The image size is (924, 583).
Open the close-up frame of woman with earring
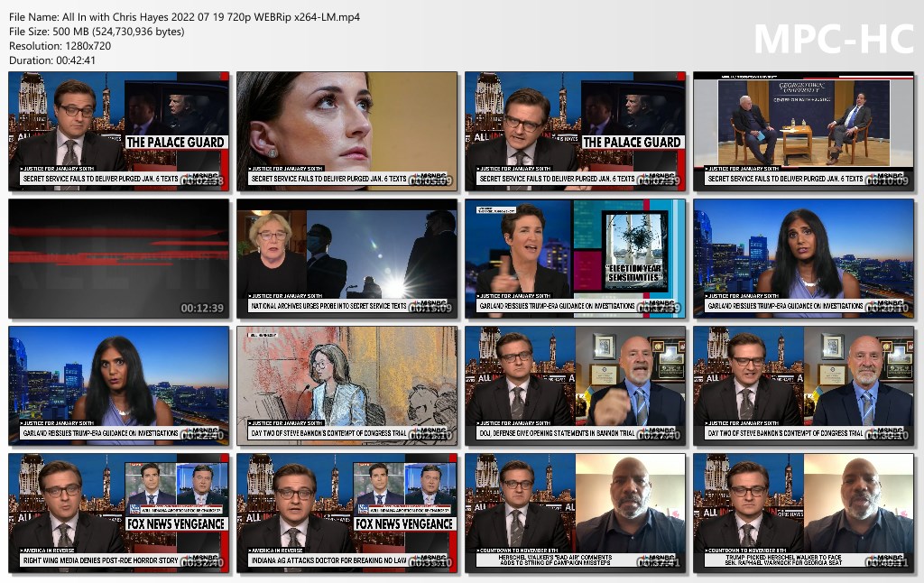click(347, 132)
